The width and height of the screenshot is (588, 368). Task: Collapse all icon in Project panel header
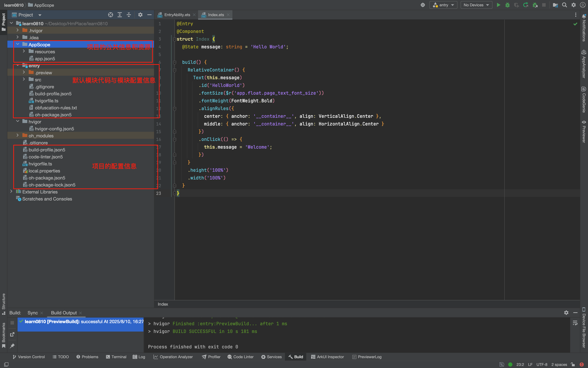129,15
